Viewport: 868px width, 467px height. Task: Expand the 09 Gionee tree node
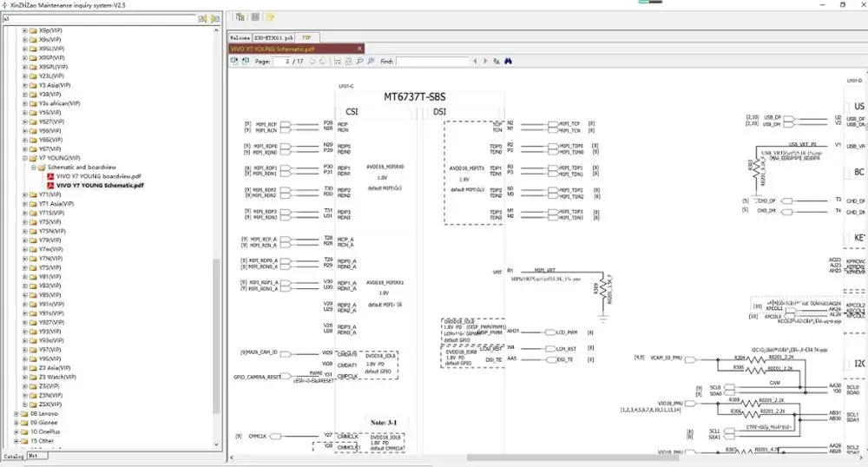point(16,423)
